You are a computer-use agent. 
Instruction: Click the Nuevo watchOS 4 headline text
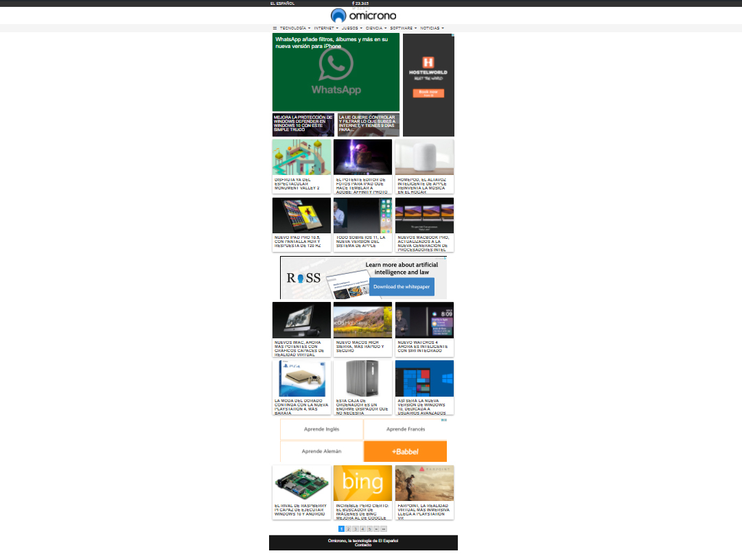(x=423, y=347)
